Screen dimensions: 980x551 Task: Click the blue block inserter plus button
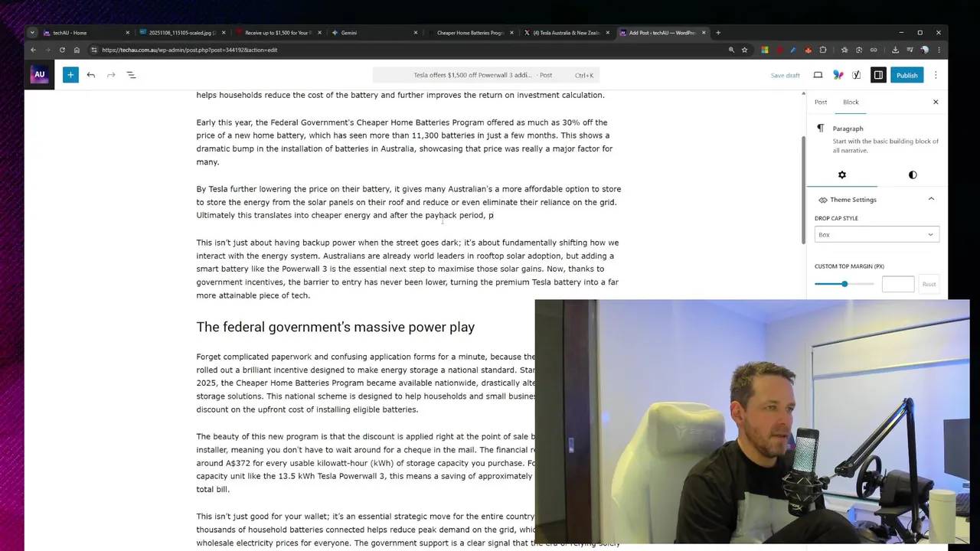click(70, 75)
